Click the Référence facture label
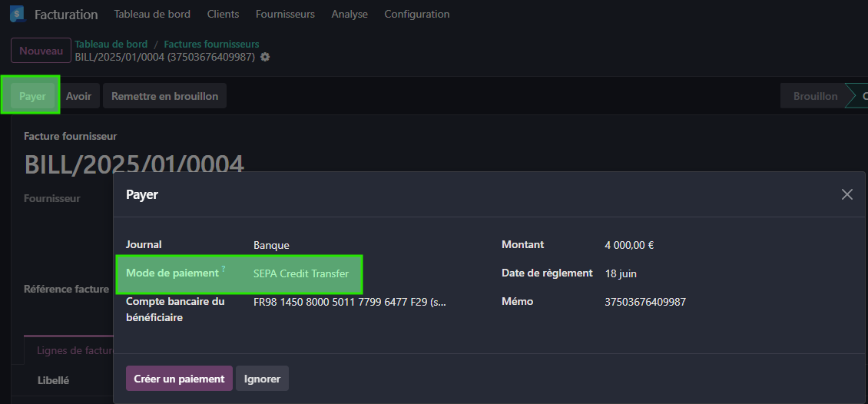Screen dimensions: 868x404 click(x=66, y=289)
